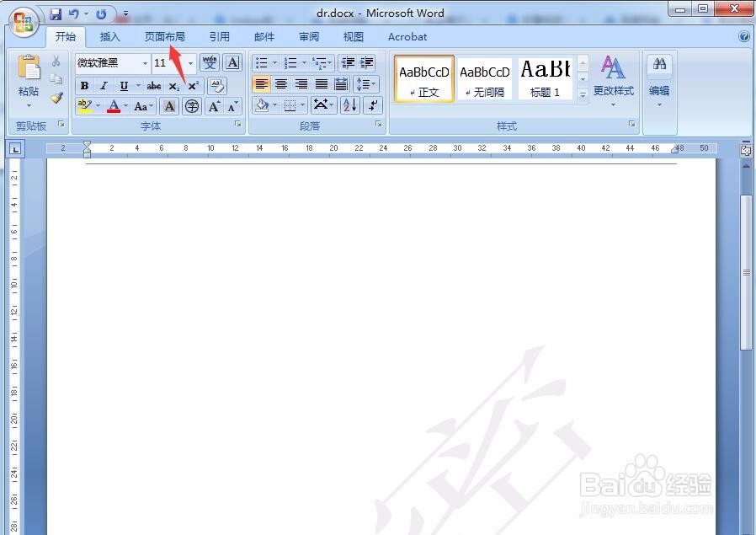Viewport: 756px width, 535px height.
Task: Toggle strikethrough formatting
Action: pos(154,86)
